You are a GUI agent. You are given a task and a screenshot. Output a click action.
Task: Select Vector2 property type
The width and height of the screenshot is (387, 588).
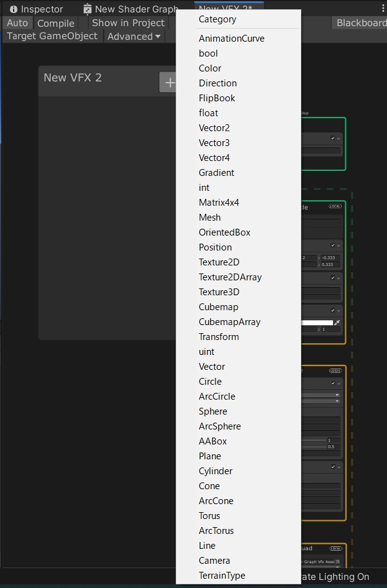[x=239, y=128]
